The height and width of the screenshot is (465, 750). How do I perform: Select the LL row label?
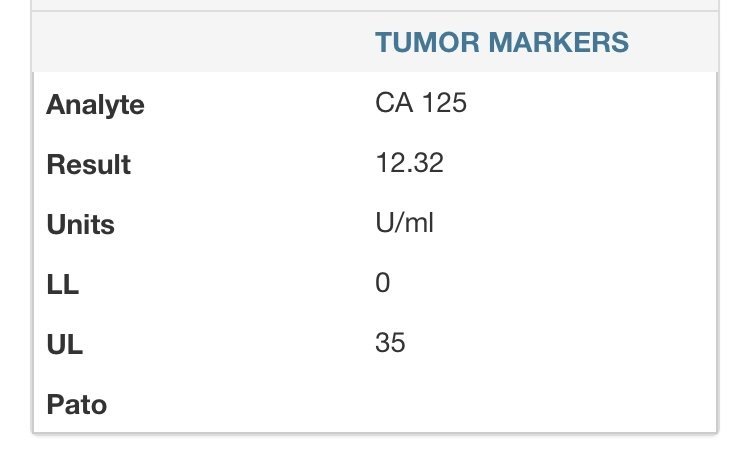coord(62,284)
